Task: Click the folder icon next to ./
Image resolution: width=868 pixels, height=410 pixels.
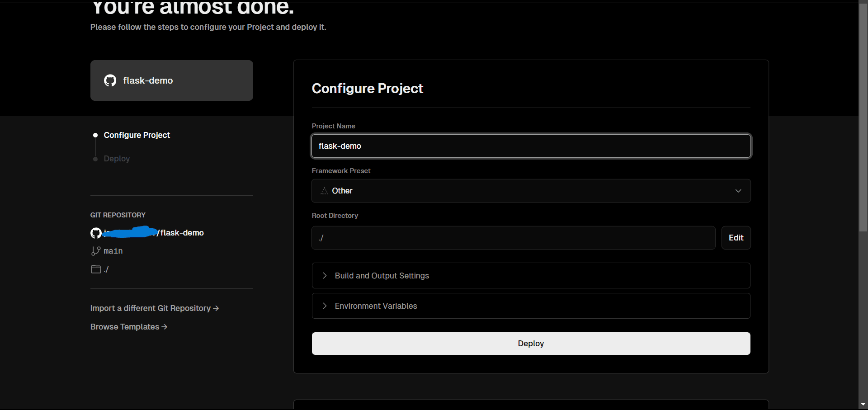Action: (96, 269)
